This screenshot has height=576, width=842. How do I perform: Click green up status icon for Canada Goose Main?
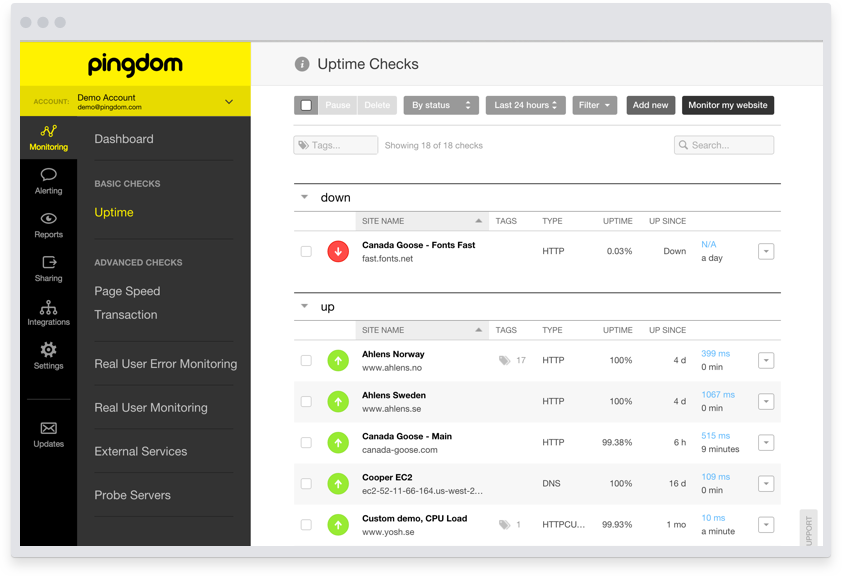(338, 442)
